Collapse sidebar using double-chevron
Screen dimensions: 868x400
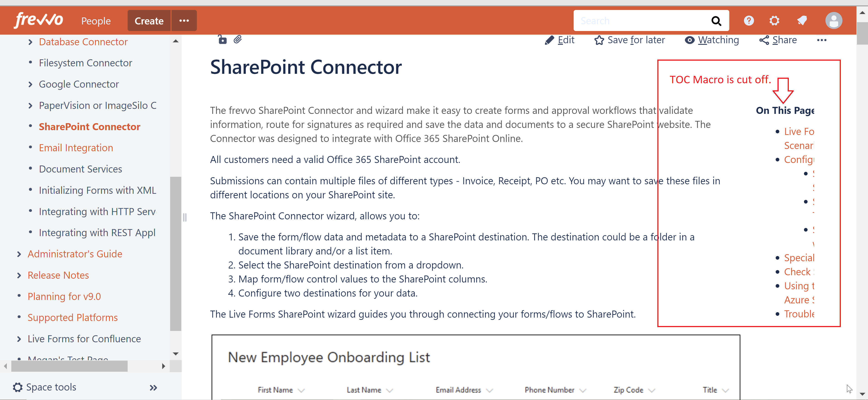pos(153,388)
